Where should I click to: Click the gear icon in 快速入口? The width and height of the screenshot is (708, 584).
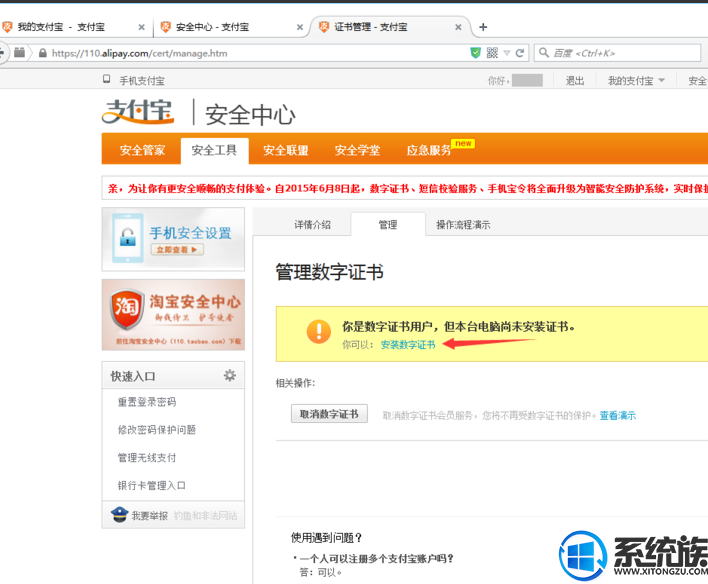pyautogui.click(x=230, y=375)
